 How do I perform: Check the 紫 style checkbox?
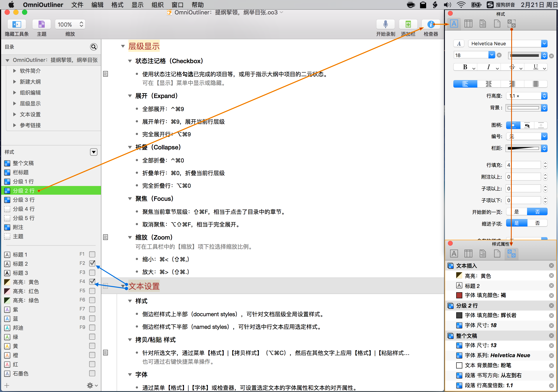click(x=92, y=309)
